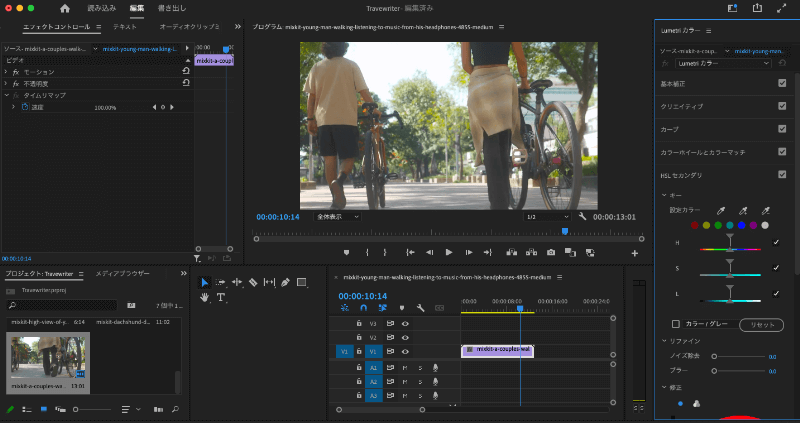Click the Export Frame camera icon
The image size is (800, 423).
coord(550,252)
